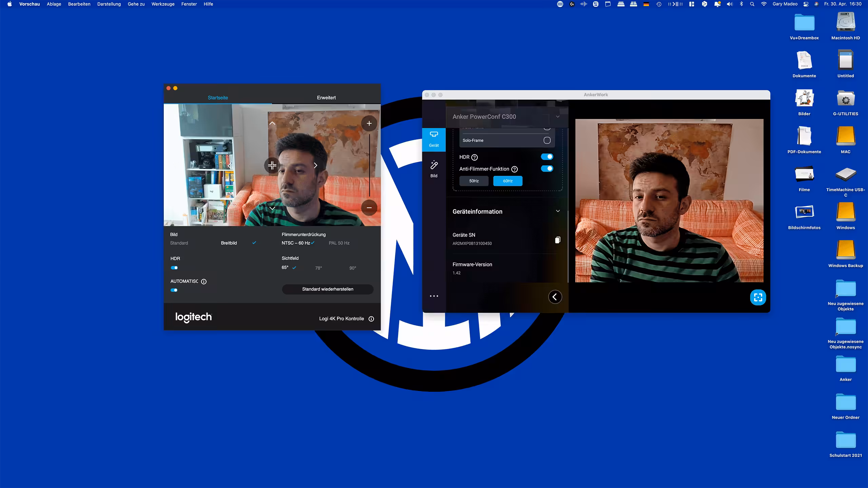Set field of view to 65°
Viewport: 868px width, 488px height.
pos(285,268)
